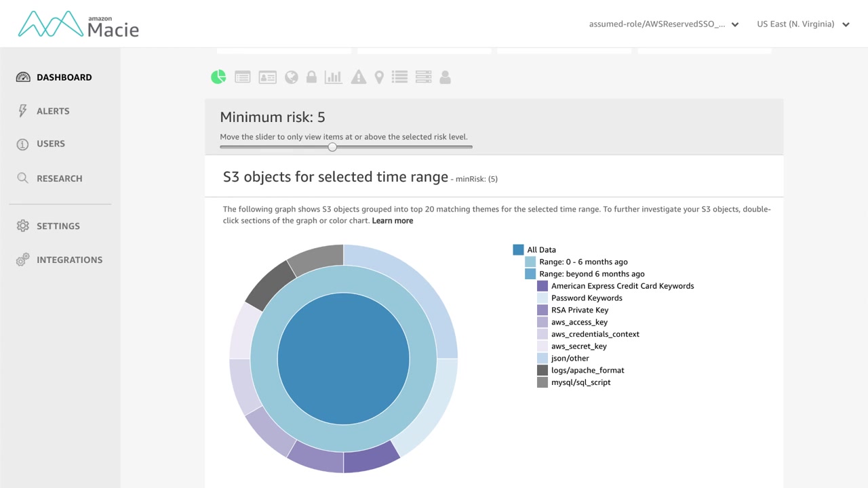868x488 pixels.
Task: Select the server stack icon in toolbar
Action: [423, 77]
